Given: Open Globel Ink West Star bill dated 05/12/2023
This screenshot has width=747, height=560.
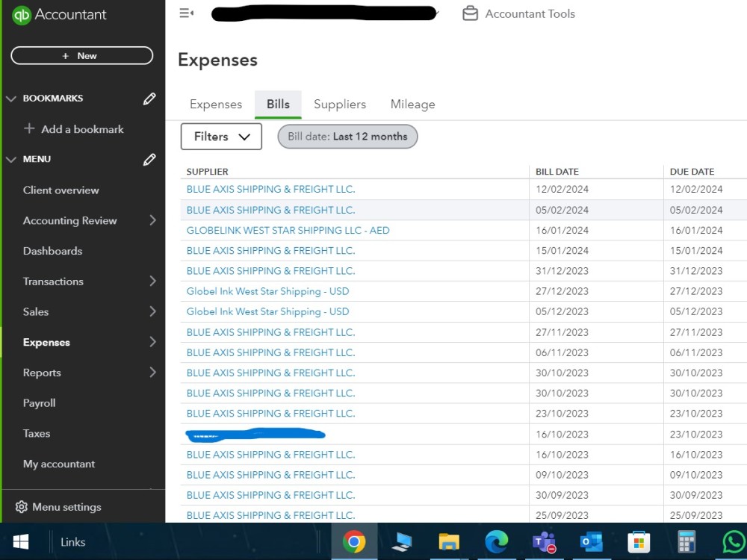Looking at the screenshot, I should tap(267, 312).
